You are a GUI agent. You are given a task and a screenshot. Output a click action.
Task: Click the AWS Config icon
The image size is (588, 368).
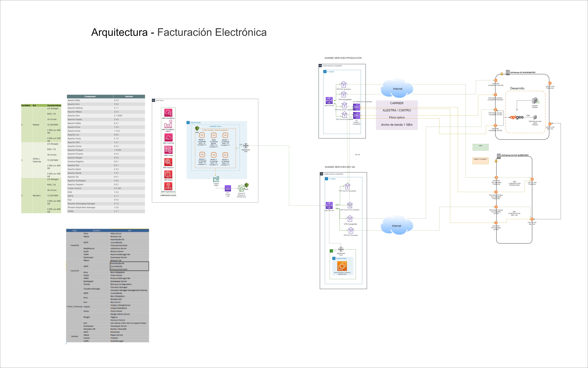pos(168,150)
